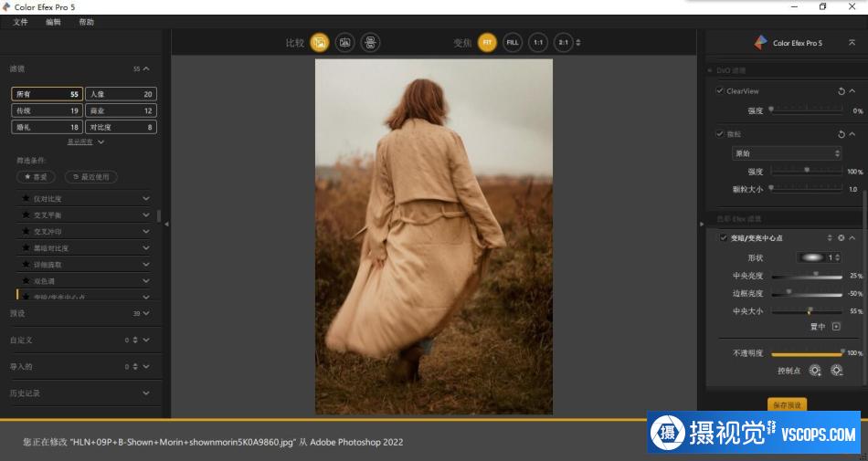Expand the 自定义 section chevron
Image resolution: width=868 pixels, height=461 pixels.
pos(146,340)
